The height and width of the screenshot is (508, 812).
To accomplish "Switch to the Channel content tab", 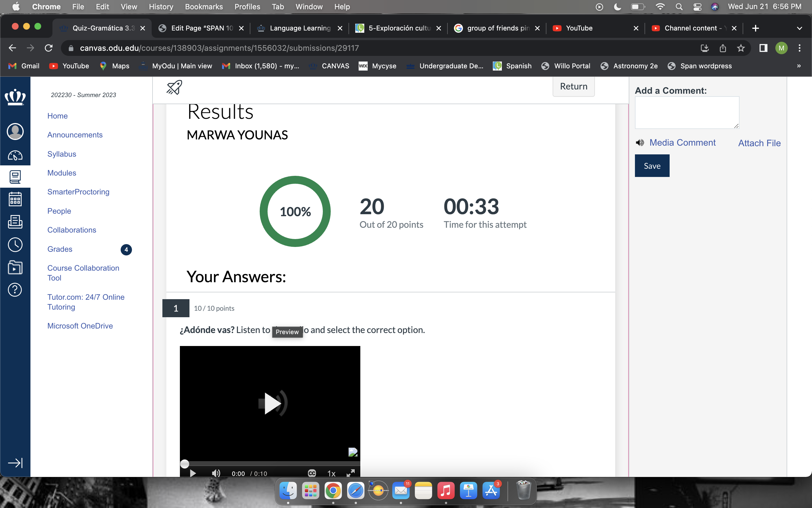I will tap(694, 28).
